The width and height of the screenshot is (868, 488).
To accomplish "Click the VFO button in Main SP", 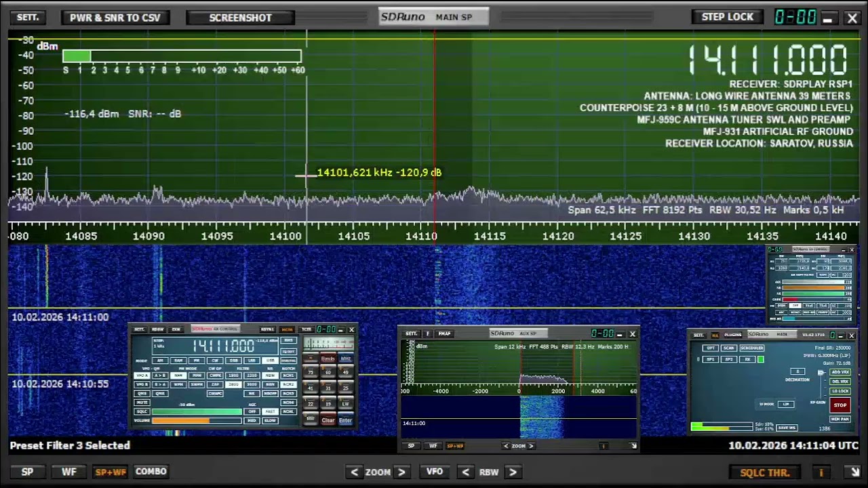I will [434, 472].
